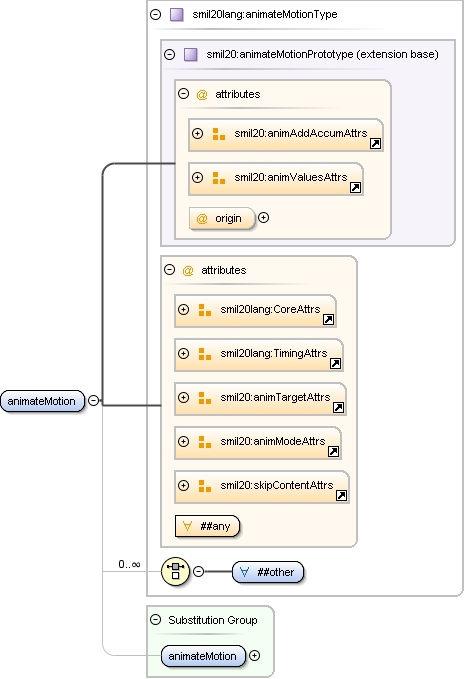Expand smil20:skipContentAttrs attribute group
This screenshot has width=465, height=679.
tap(184, 485)
